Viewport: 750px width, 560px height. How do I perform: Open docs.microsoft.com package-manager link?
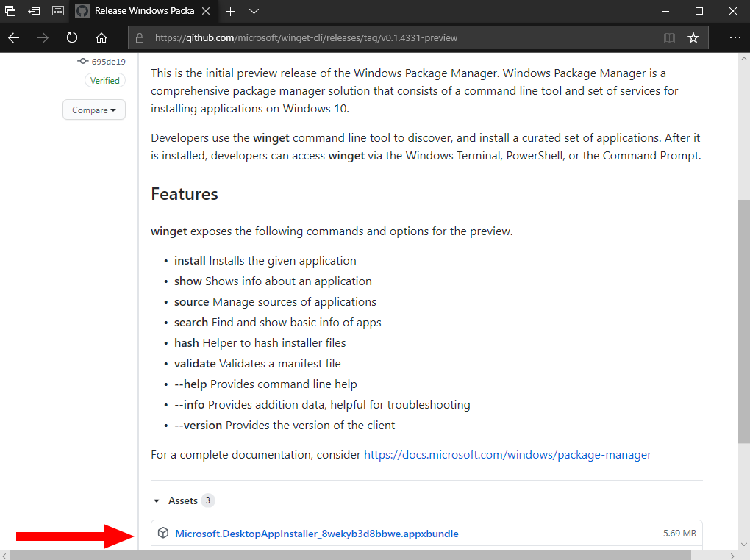tap(507, 455)
